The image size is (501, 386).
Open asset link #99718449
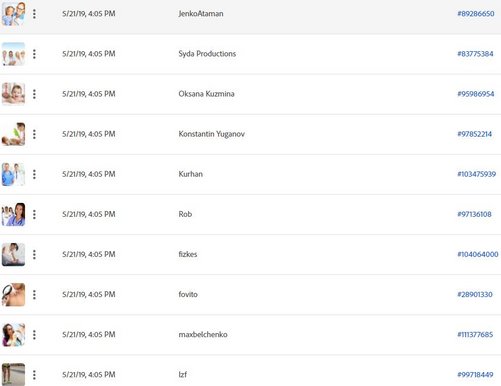click(475, 375)
